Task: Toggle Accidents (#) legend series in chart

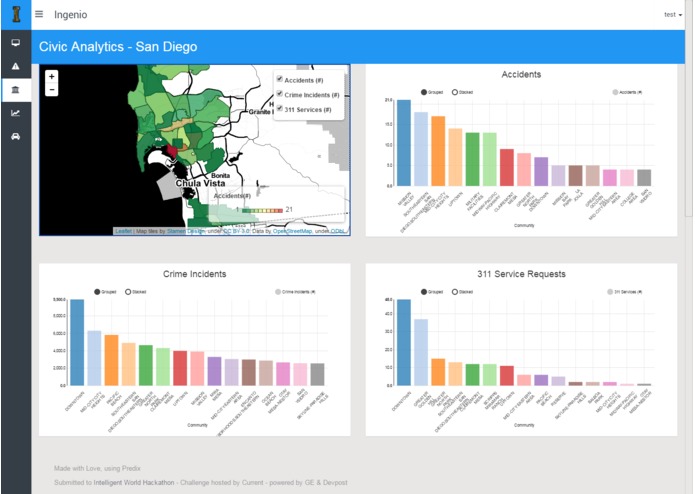Action: [627, 92]
